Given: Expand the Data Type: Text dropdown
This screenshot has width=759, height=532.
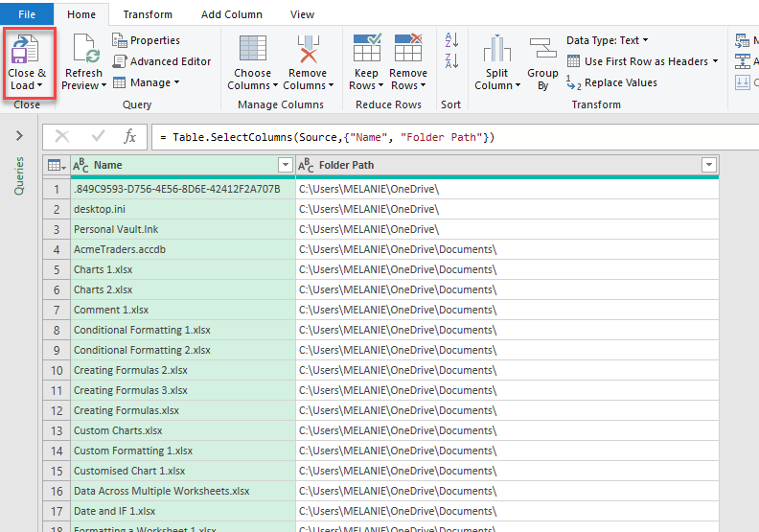Looking at the screenshot, I should [x=608, y=40].
